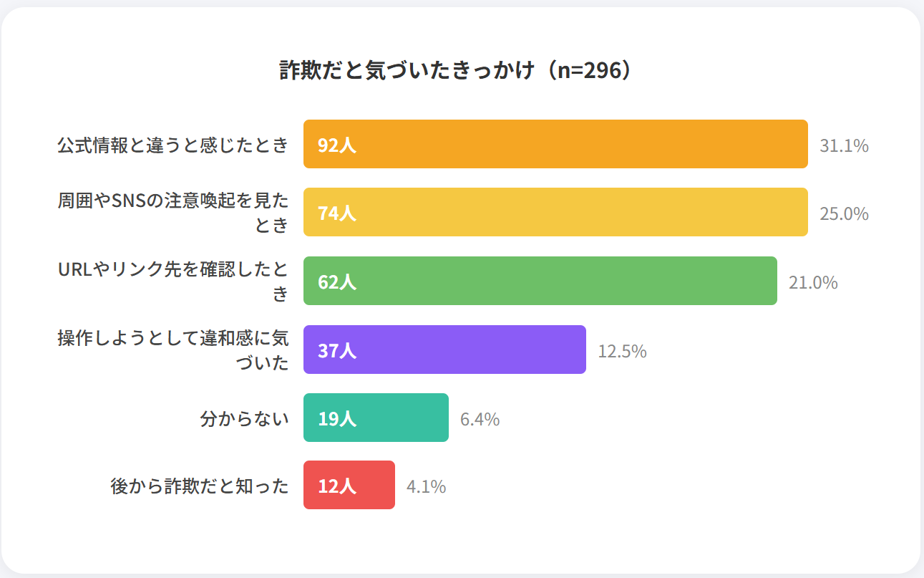Viewport: 924px width, 578px height.
Task: Click the 12.5% percentage value
Action: (622, 351)
